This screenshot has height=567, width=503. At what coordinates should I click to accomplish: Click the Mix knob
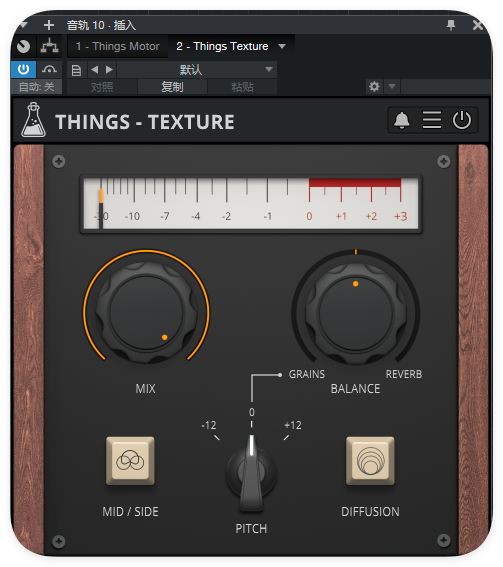pos(146,313)
